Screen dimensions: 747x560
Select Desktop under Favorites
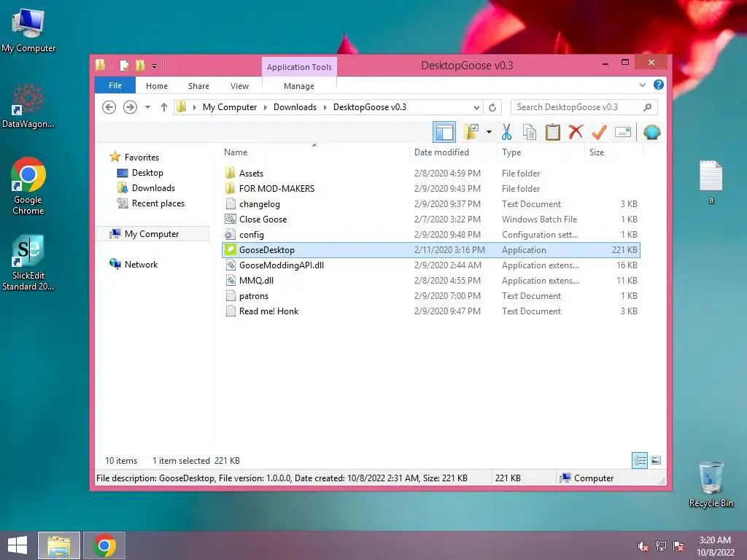point(147,173)
